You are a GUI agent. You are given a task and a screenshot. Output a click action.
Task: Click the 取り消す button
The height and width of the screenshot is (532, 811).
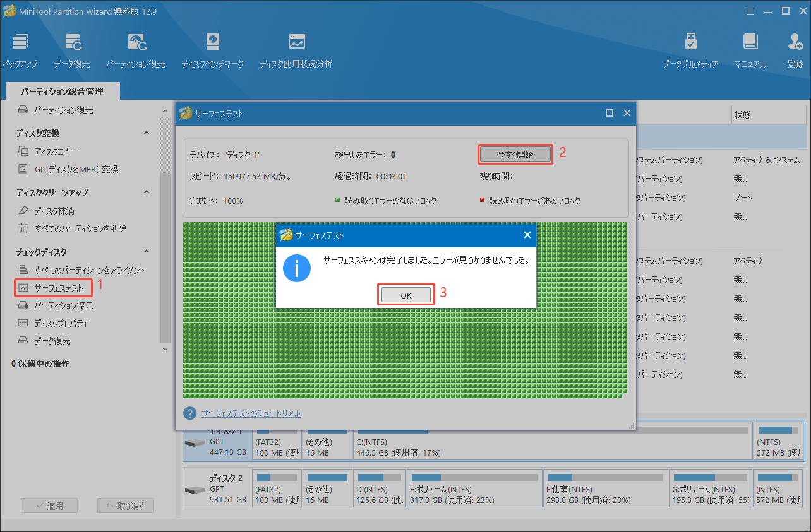126,505
